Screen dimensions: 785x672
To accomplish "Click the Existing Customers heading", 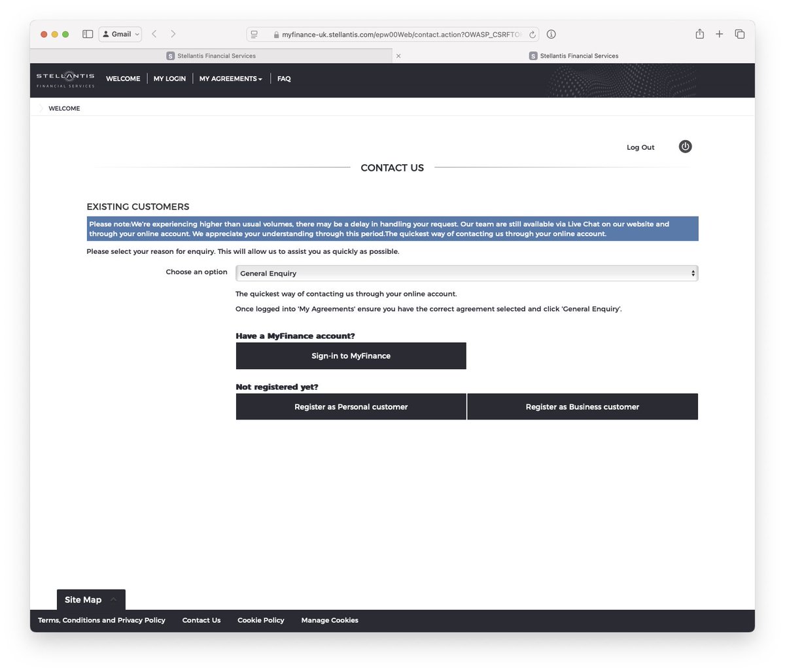I will (x=138, y=207).
